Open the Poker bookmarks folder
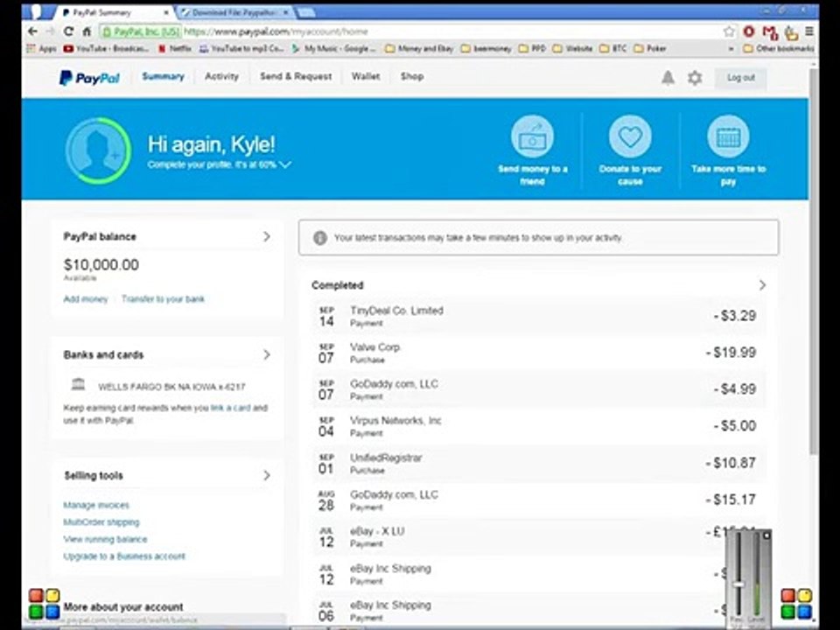Image resolution: width=840 pixels, height=630 pixels. coord(650,48)
